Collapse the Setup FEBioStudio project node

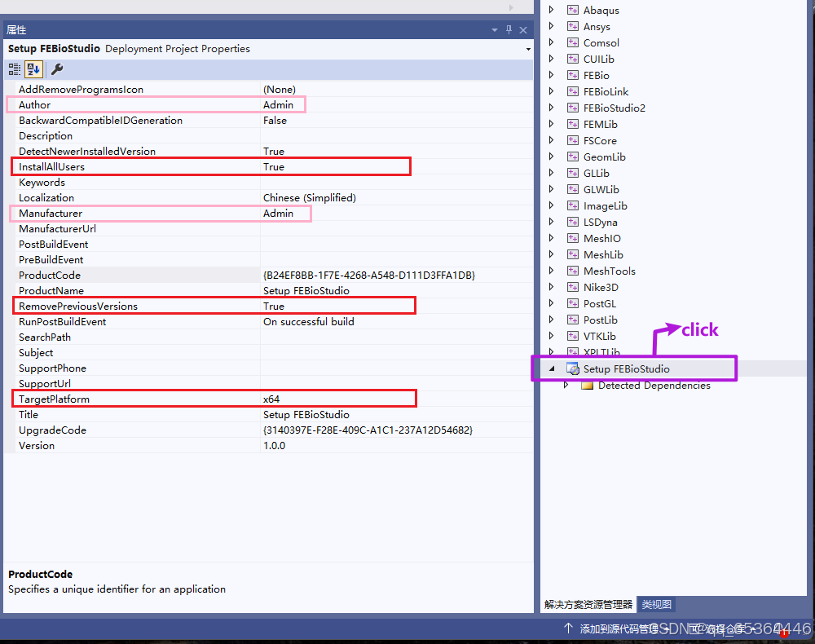tap(552, 368)
